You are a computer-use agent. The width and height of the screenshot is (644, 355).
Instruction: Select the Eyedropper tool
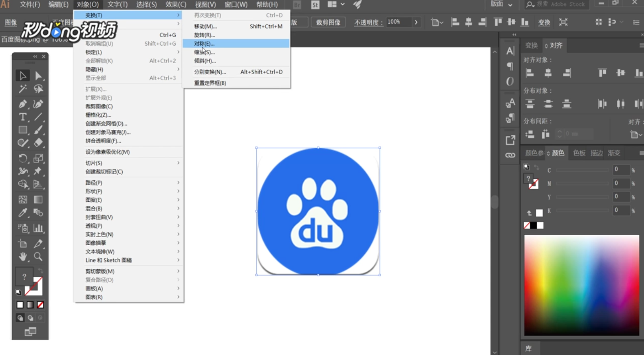point(23,213)
